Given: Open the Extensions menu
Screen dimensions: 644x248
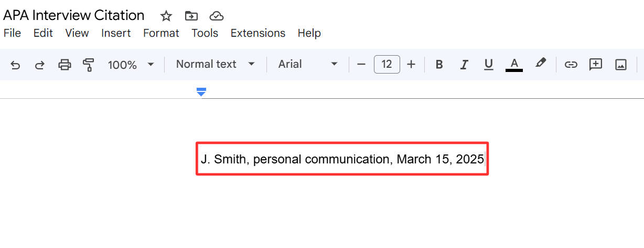Looking at the screenshot, I should (258, 33).
